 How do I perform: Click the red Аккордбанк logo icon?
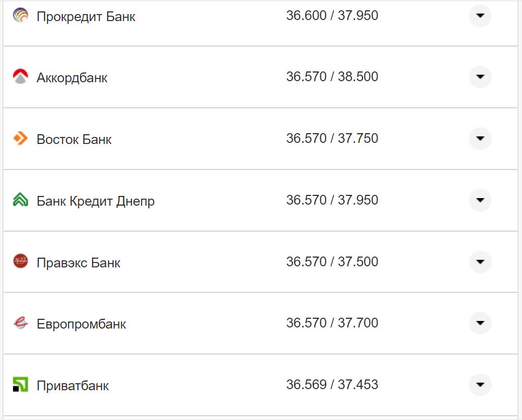(20, 77)
